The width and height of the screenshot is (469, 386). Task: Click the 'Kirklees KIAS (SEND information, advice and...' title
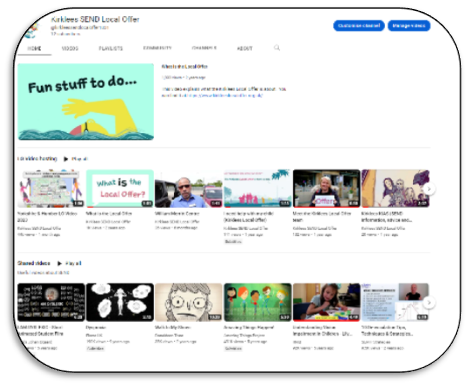387,217
